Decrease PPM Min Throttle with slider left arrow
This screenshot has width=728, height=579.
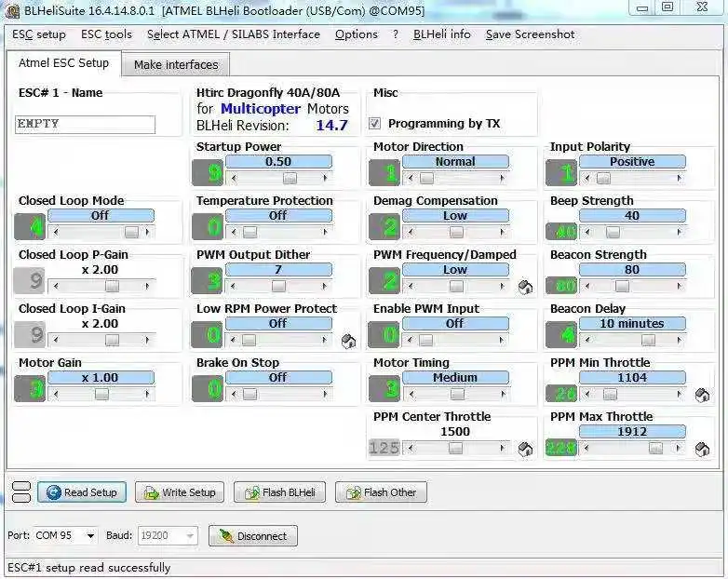click(x=586, y=394)
